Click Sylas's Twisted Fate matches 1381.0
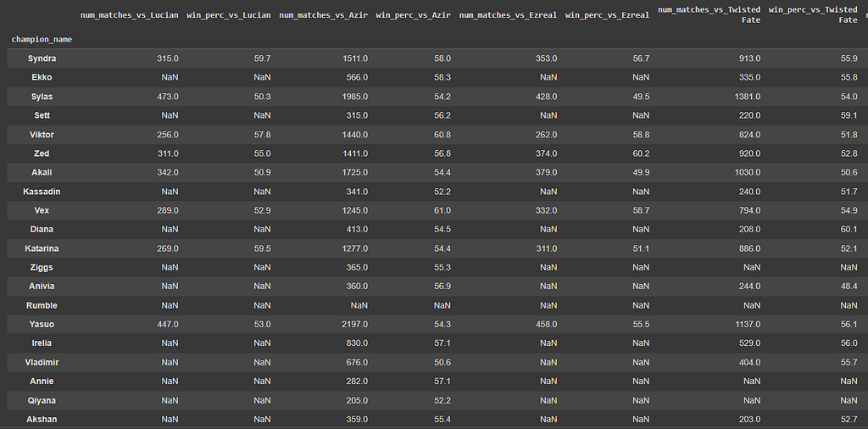 (x=747, y=97)
